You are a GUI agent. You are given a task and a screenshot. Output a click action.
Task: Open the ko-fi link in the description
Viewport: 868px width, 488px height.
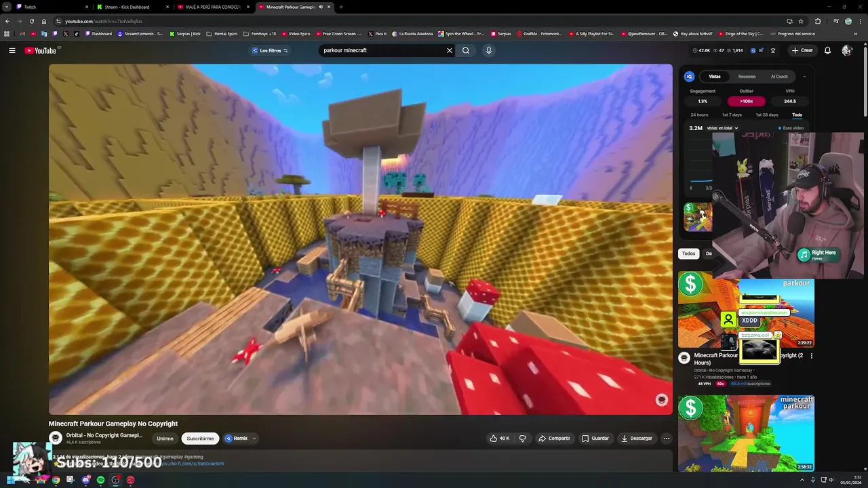click(x=193, y=464)
